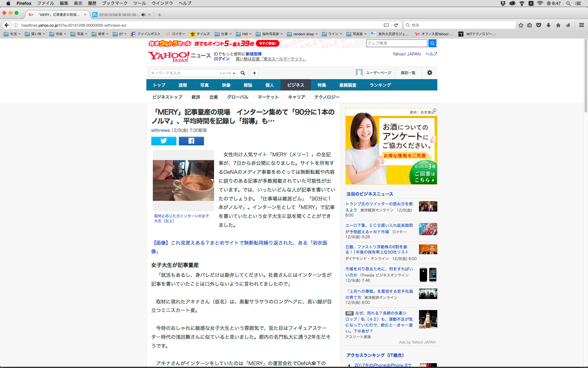Expand the 生活 bookmarks folder

12,34
